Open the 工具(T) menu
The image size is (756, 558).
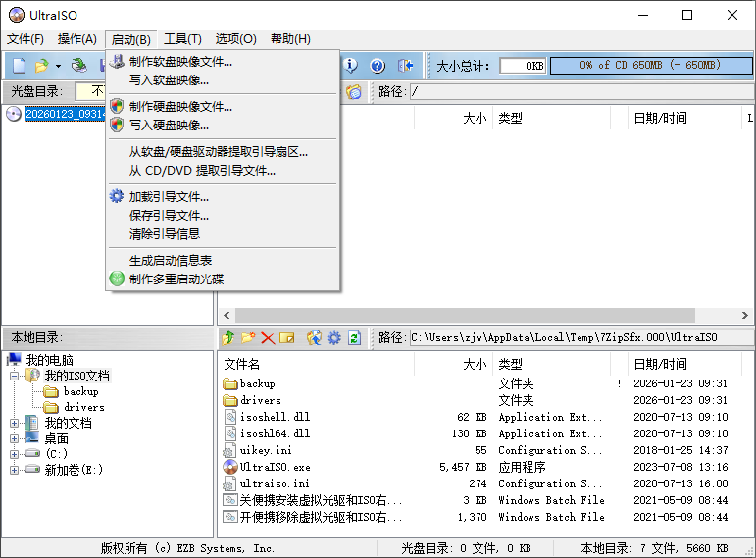182,39
